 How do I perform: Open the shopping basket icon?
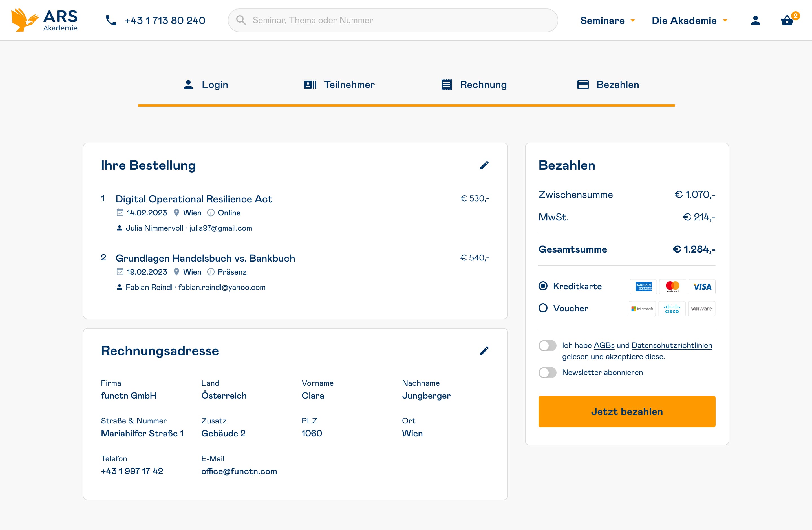point(787,21)
